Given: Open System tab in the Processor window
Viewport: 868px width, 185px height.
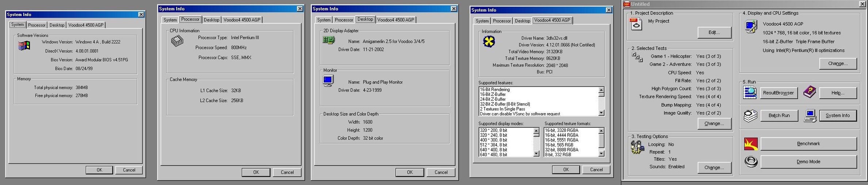Looking at the screenshot, I should click(170, 20).
